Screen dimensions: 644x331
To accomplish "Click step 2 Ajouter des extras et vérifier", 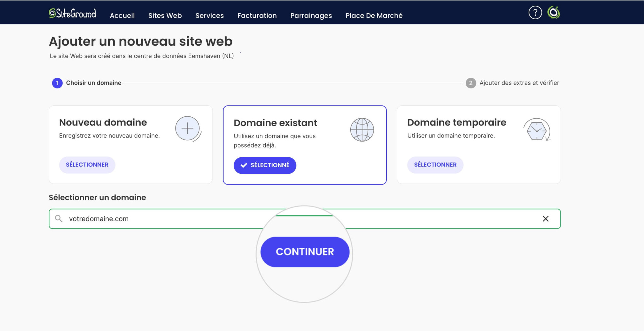I will pos(513,83).
